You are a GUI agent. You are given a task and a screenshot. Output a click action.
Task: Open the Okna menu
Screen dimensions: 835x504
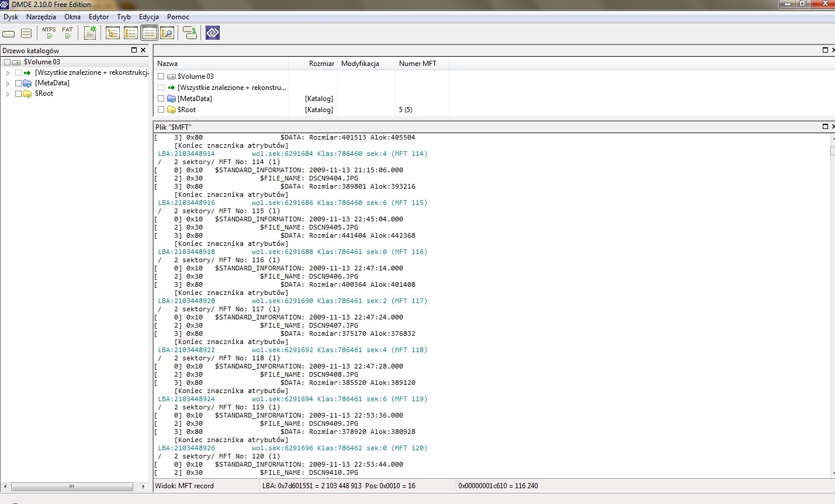[72, 17]
